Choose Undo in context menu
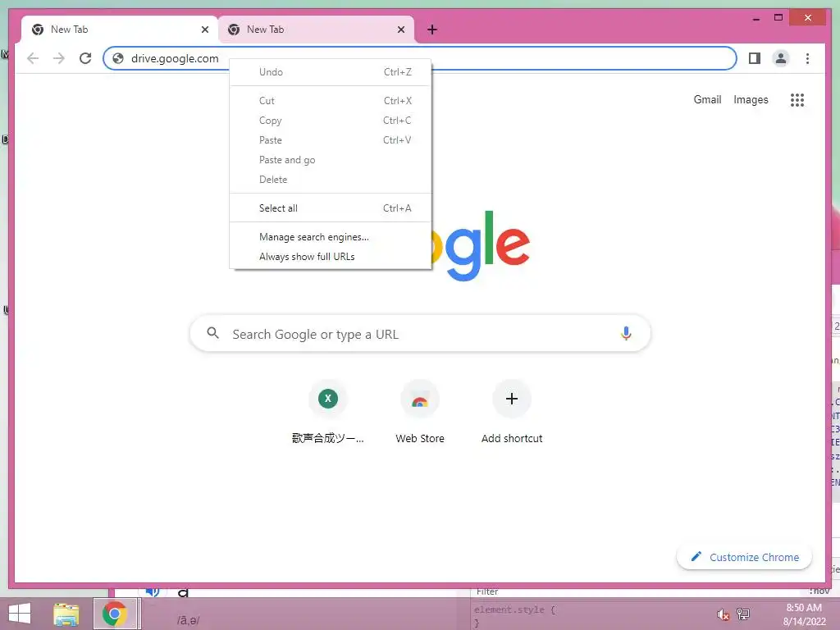The width and height of the screenshot is (840, 630). pos(331,72)
